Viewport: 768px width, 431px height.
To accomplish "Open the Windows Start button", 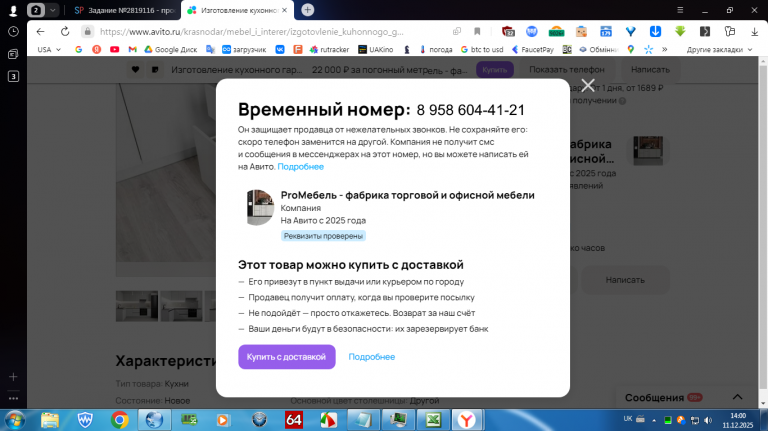I will click(x=15, y=420).
